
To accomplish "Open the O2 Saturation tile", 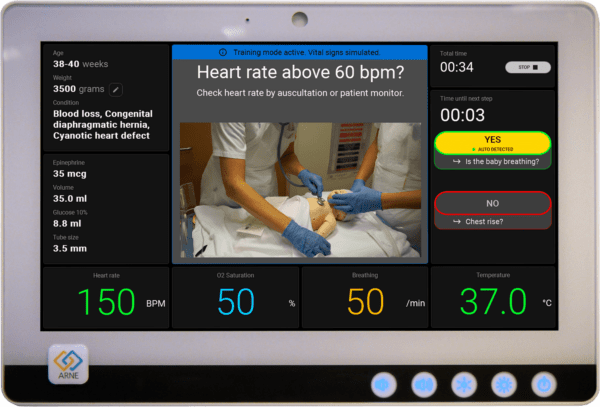I will pyautogui.click(x=235, y=297).
